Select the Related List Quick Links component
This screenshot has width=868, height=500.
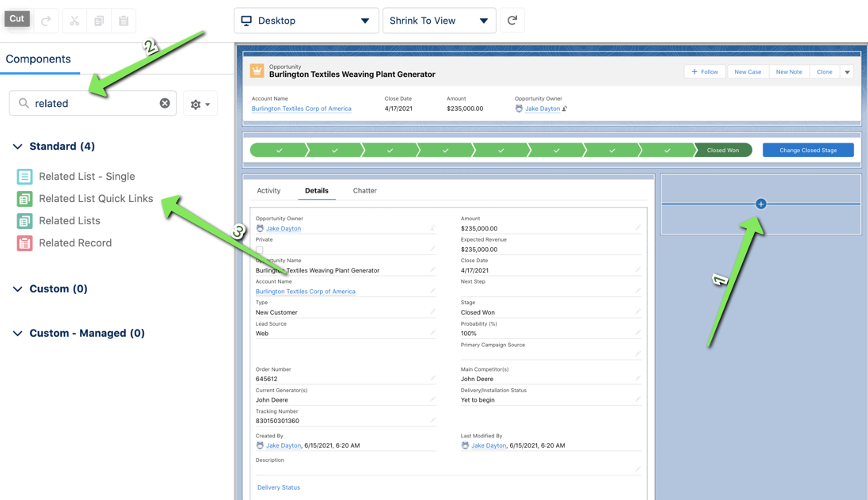pyautogui.click(x=96, y=199)
